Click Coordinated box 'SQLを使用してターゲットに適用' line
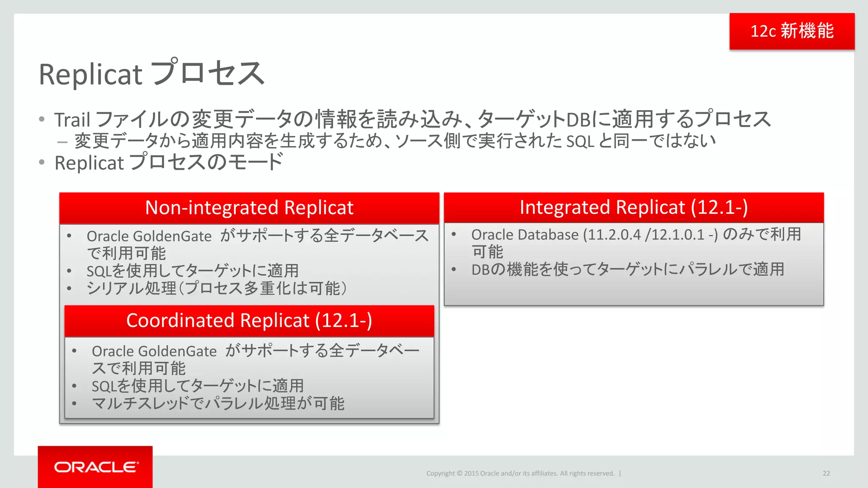 click(x=198, y=386)
